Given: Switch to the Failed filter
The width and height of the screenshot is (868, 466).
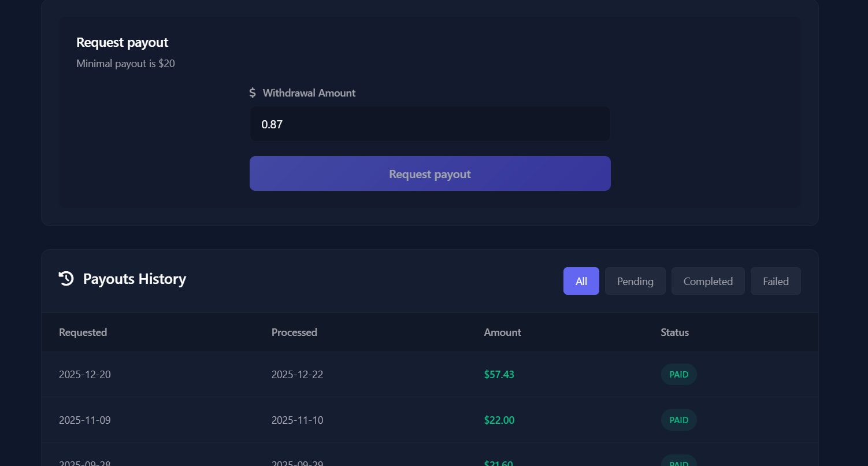Looking at the screenshot, I should click(776, 281).
